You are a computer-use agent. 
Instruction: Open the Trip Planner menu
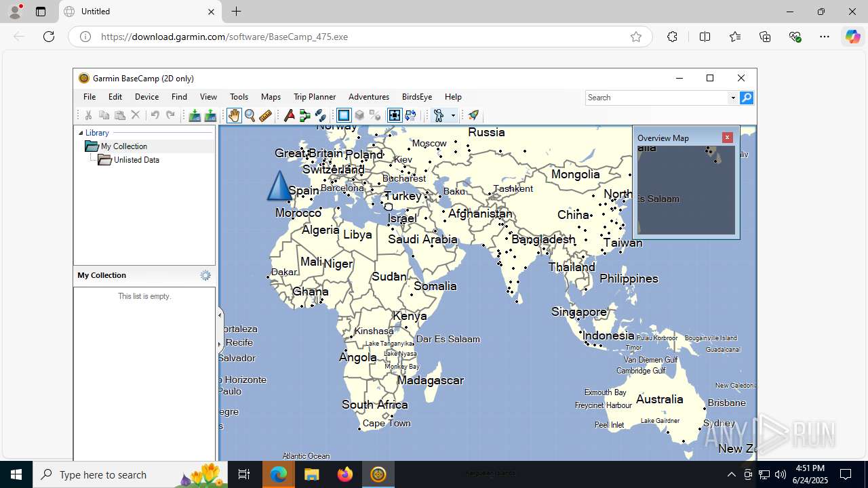coord(315,97)
